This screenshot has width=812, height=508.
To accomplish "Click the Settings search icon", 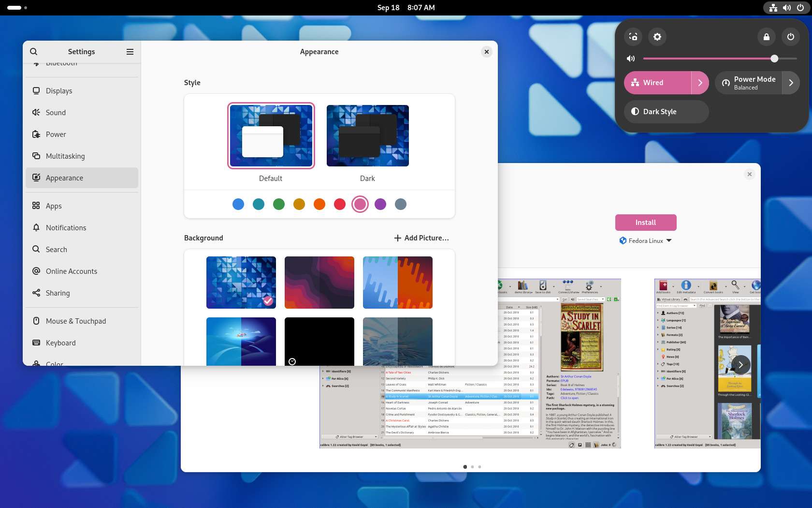I will click(33, 52).
